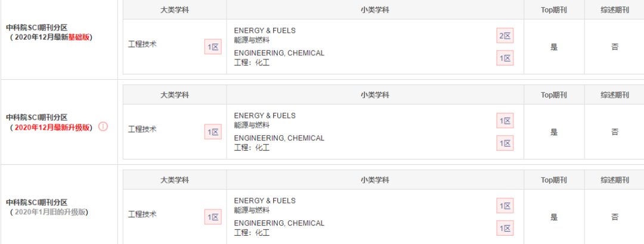
Task: Click the 综述期刊 header in the first table
Action: 615,10
